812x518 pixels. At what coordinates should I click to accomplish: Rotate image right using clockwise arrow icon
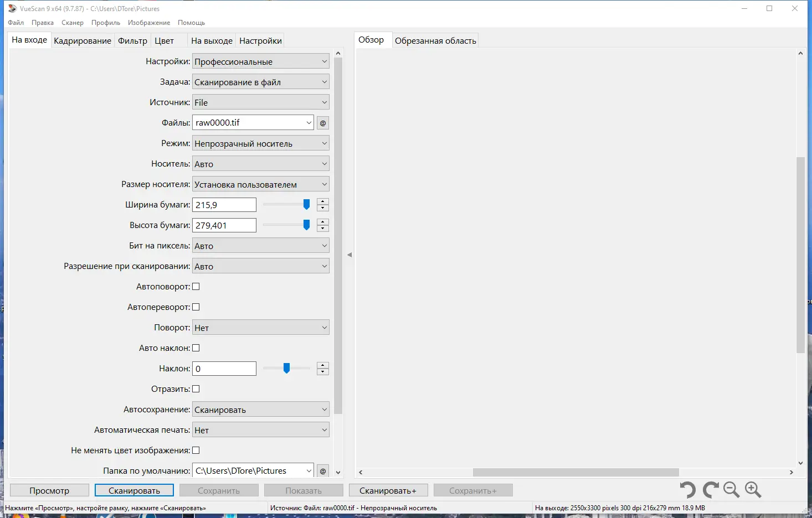(x=711, y=490)
